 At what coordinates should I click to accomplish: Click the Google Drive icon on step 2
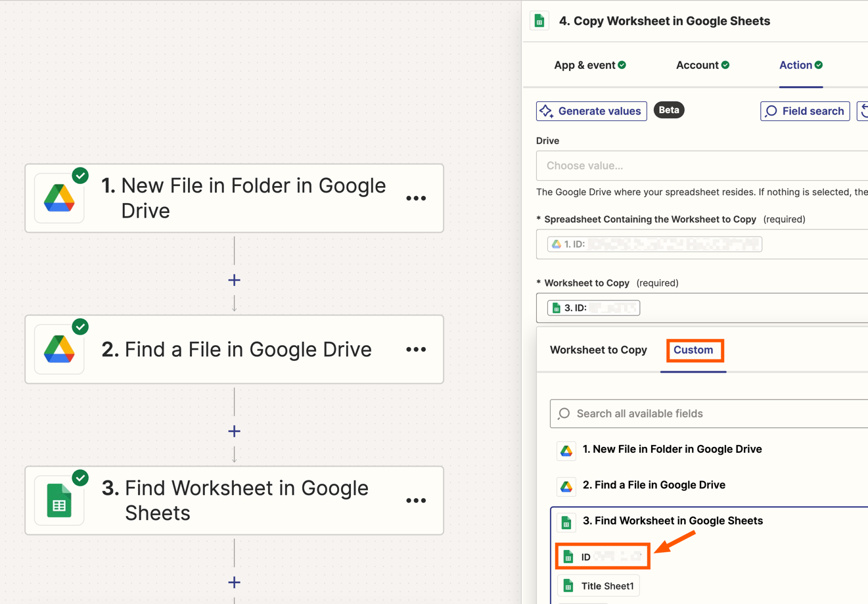[59, 349]
